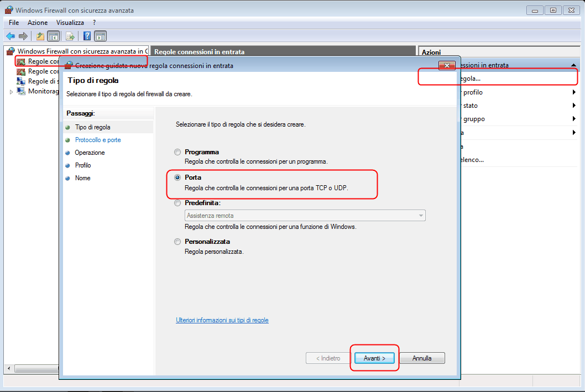Click the 'Azioni' pane header
Image resolution: width=585 pixels, height=392 pixels.
(499, 52)
